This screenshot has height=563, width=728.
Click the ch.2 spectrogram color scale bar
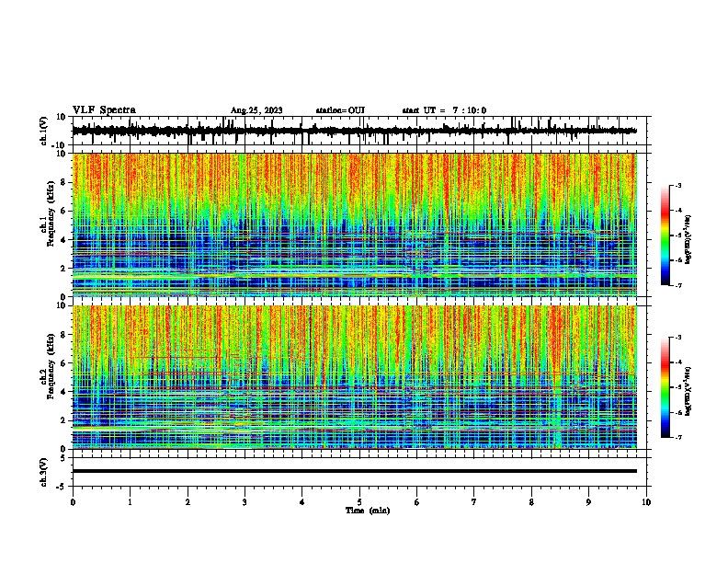[x=665, y=387]
